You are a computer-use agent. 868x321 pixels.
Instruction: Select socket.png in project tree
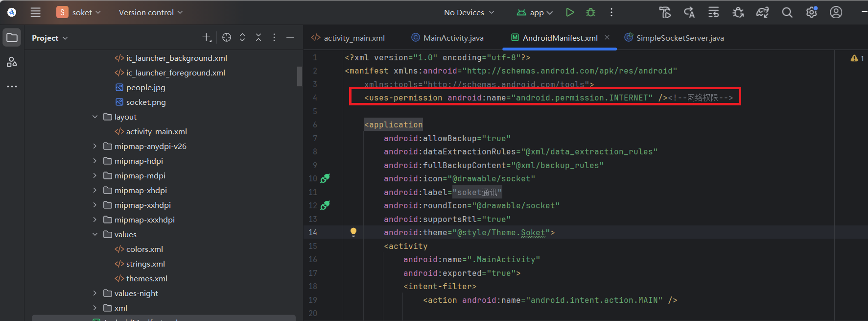point(141,102)
